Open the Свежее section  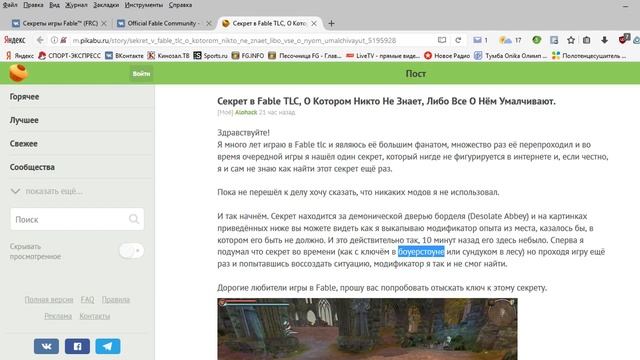click(24, 144)
